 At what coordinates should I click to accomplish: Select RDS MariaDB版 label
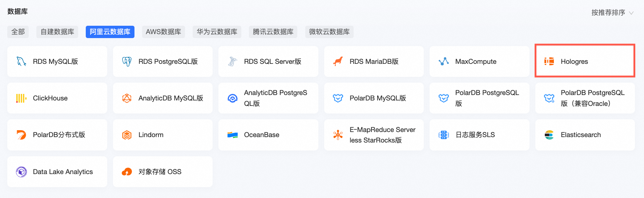click(x=374, y=62)
